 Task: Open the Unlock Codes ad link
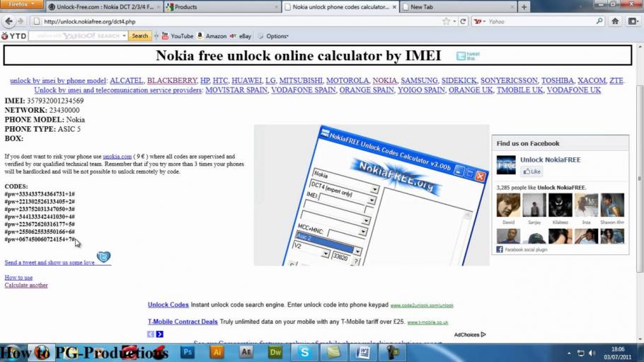[168, 305]
